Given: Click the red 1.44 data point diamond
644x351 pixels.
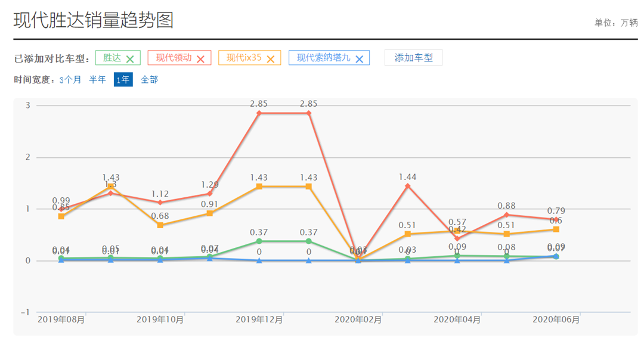Looking at the screenshot, I should (x=407, y=186).
